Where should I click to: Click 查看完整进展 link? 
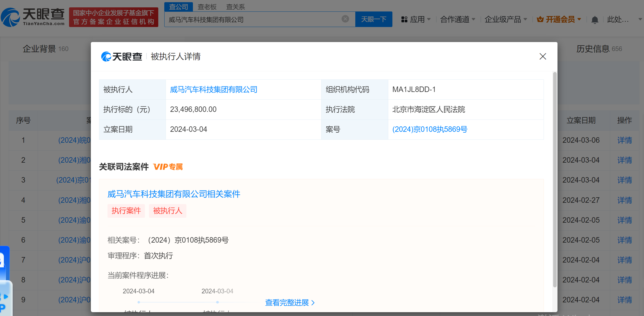(290, 303)
